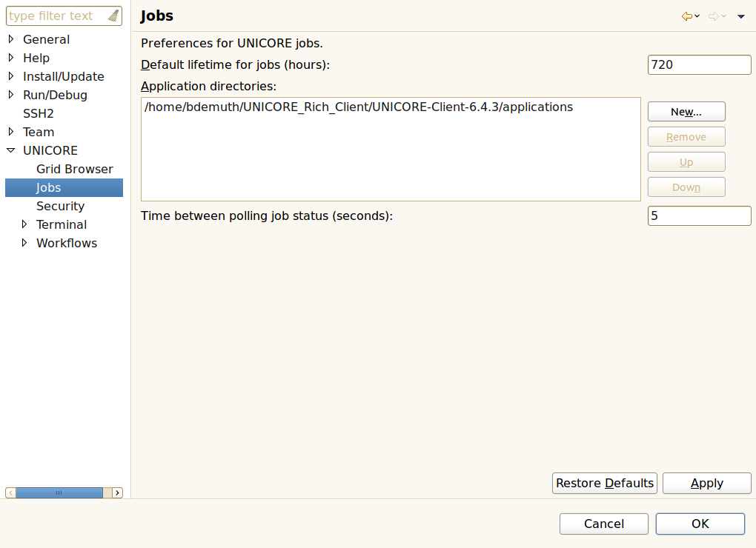Collapse the UNICORE tree node
This screenshot has height=548, width=756.
(x=11, y=150)
